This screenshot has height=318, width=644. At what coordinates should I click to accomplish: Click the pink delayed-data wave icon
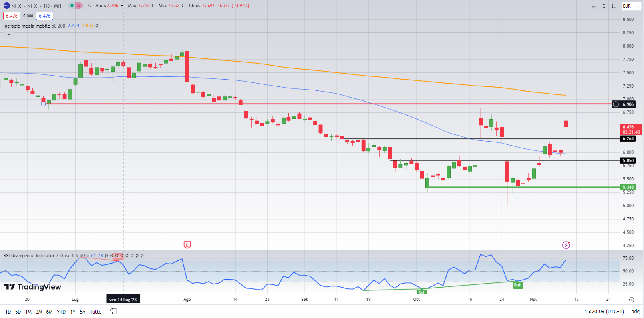[x=78, y=6]
